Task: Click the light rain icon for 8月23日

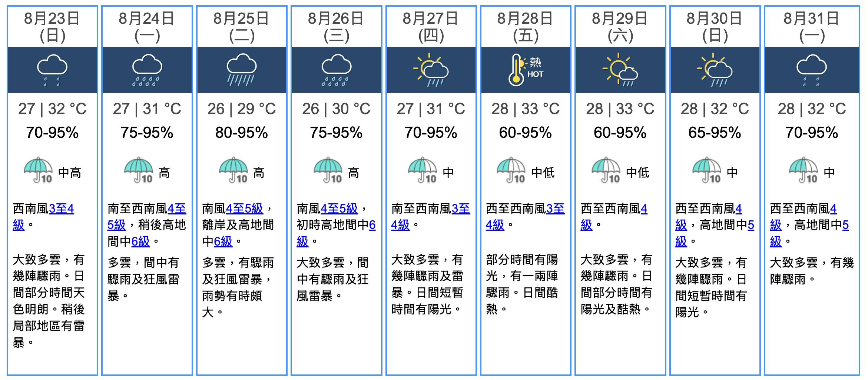Action: coord(52,70)
